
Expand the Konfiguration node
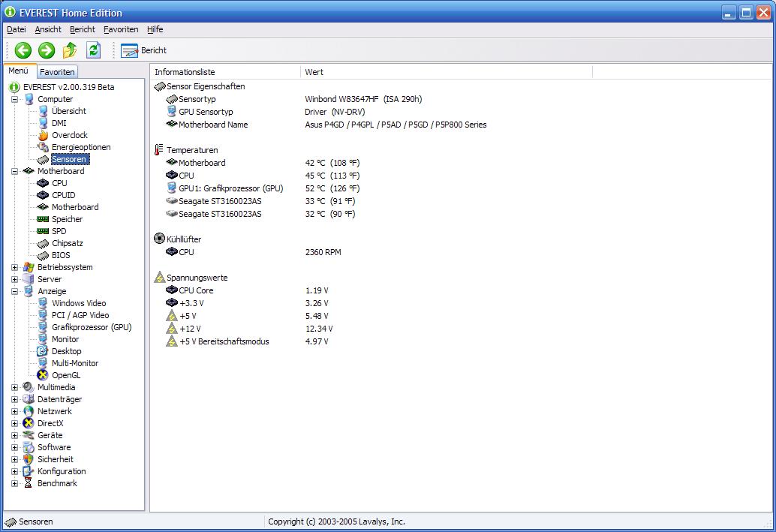tap(15, 472)
